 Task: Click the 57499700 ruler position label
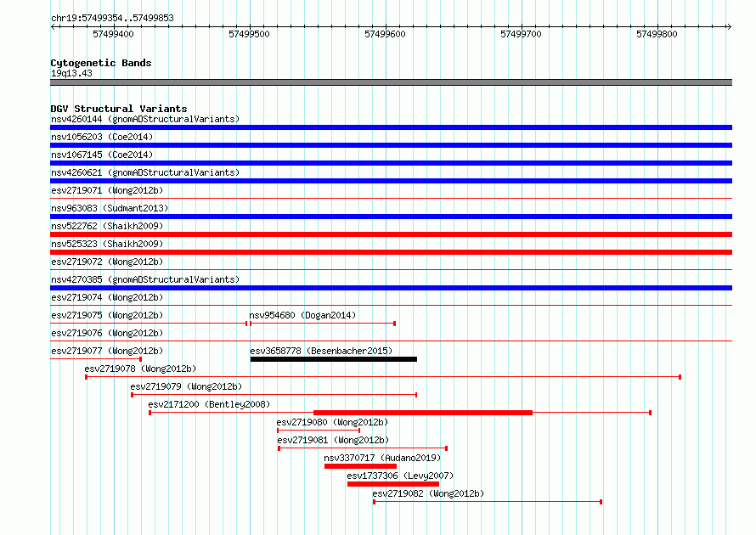coord(522,34)
